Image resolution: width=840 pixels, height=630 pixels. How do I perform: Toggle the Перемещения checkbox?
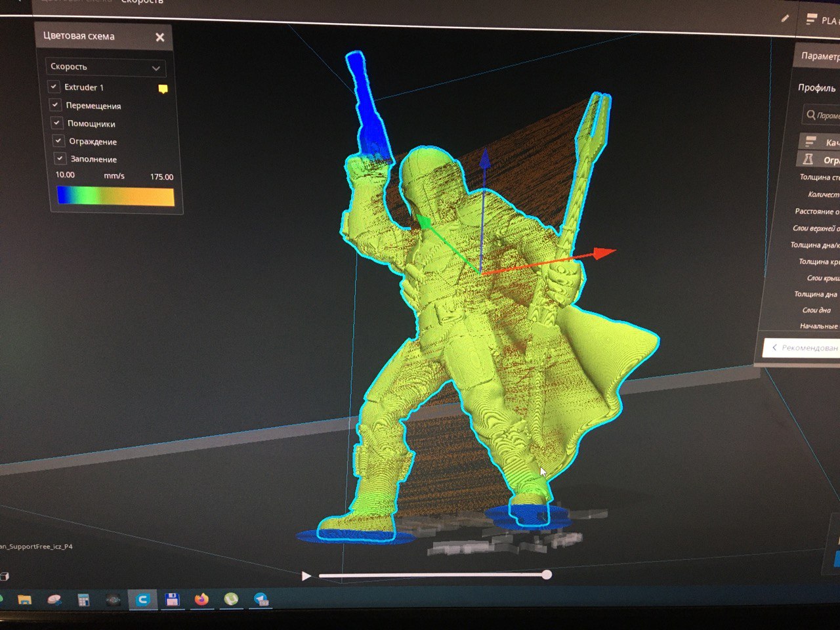point(55,104)
